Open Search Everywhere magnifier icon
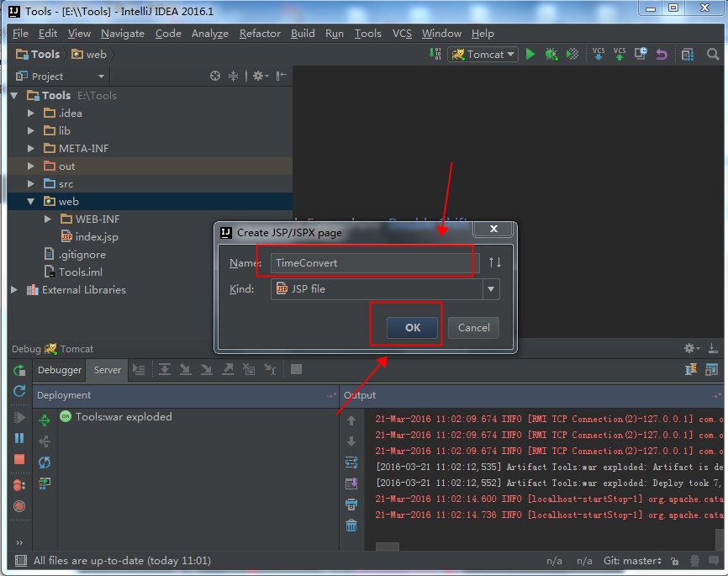 tap(713, 55)
